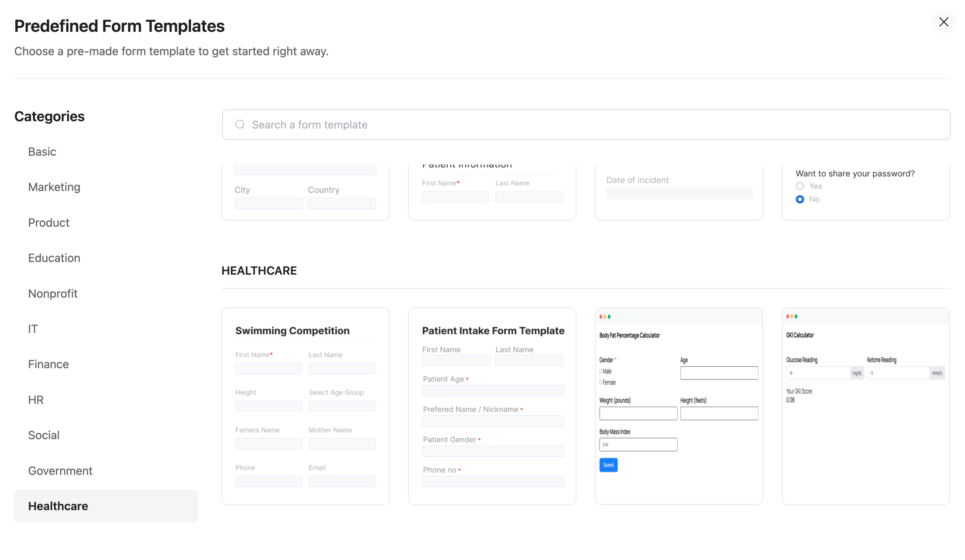The image size is (965, 560).
Task: Click the Government category
Action: pyautogui.click(x=60, y=471)
